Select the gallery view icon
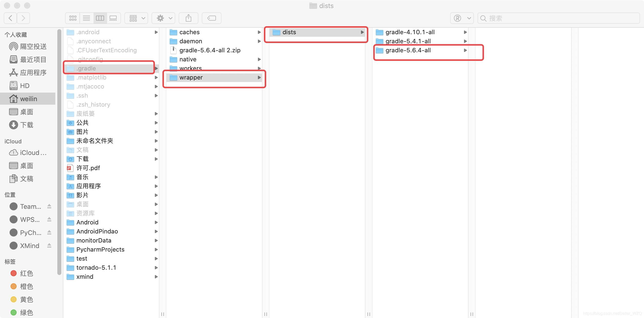The image size is (644, 318). (x=113, y=18)
